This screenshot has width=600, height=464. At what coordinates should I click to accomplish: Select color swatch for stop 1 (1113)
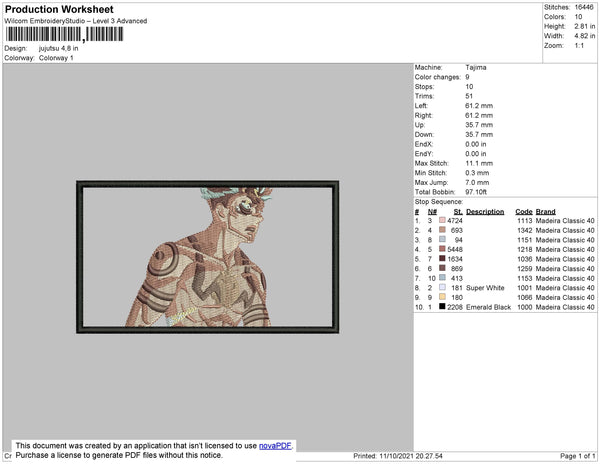(442, 220)
